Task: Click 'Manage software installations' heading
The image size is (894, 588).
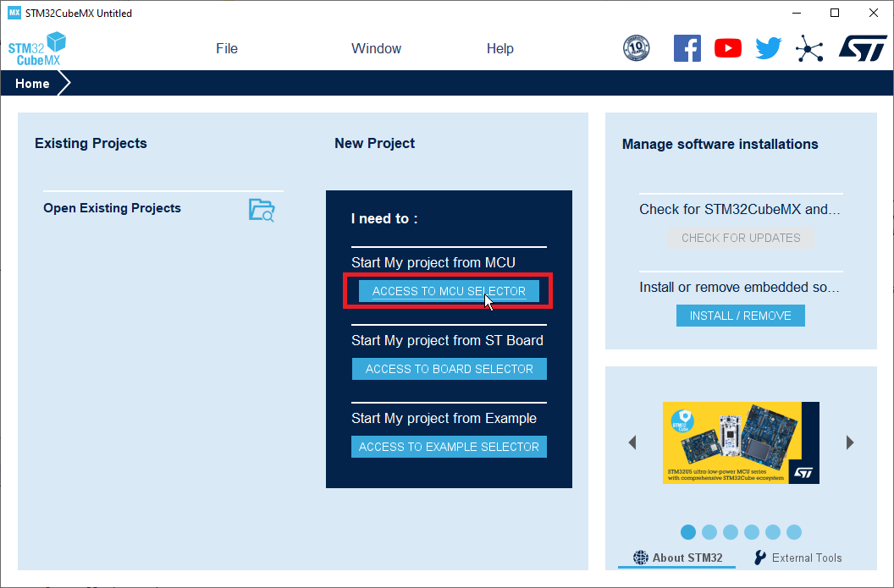Action: [720, 144]
